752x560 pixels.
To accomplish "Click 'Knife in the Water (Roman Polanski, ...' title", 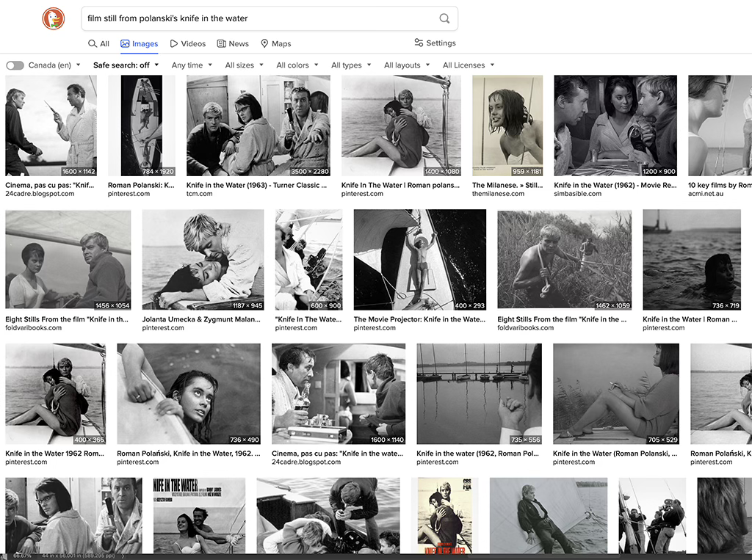I will [x=615, y=454].
